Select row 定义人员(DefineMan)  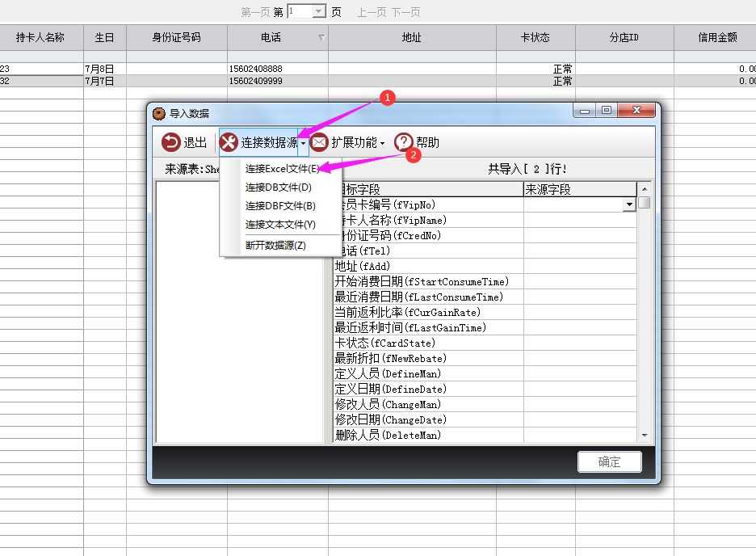(x=485, y=373)
